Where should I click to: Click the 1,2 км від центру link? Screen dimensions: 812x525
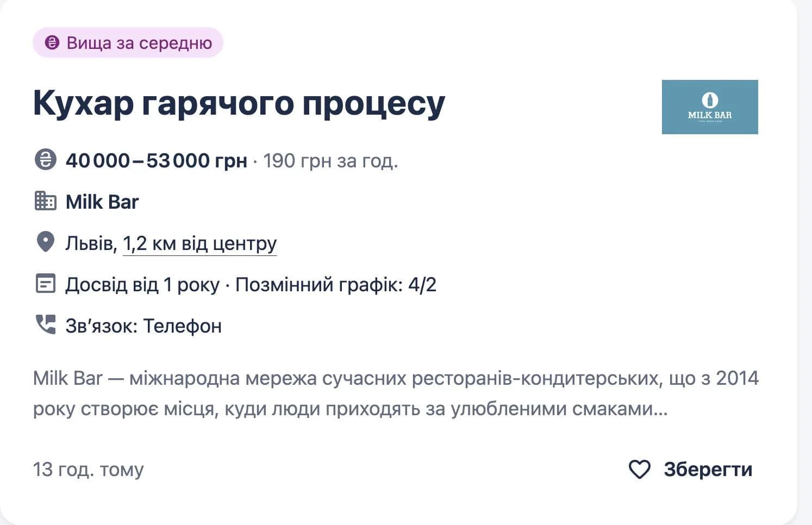[x=200, y=243]
